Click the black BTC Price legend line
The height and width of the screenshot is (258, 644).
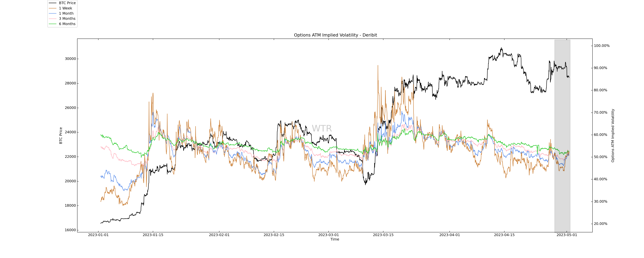point(53,3)
